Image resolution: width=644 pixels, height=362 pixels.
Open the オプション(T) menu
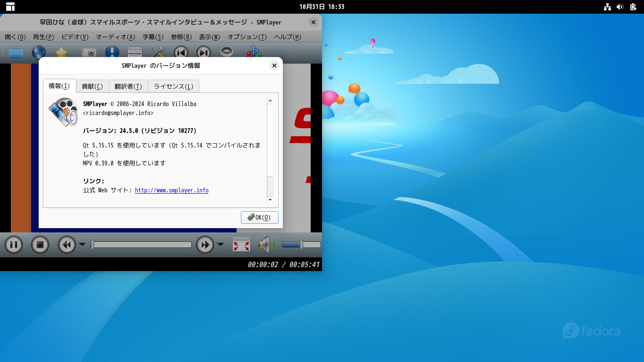coord(248,37)
